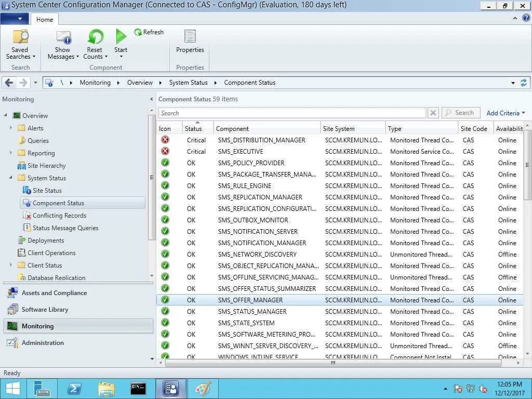Image resolution: width=532 pixels, height=399 pixels.
Task: Click System Status in the breadcrumb
Action: (x=188, y=83)
